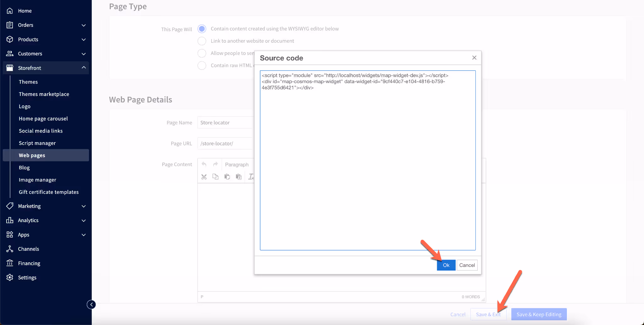Click the Redo arrow in editor toolbar
The width and height of the screenshot is (644, 325).
215,164
